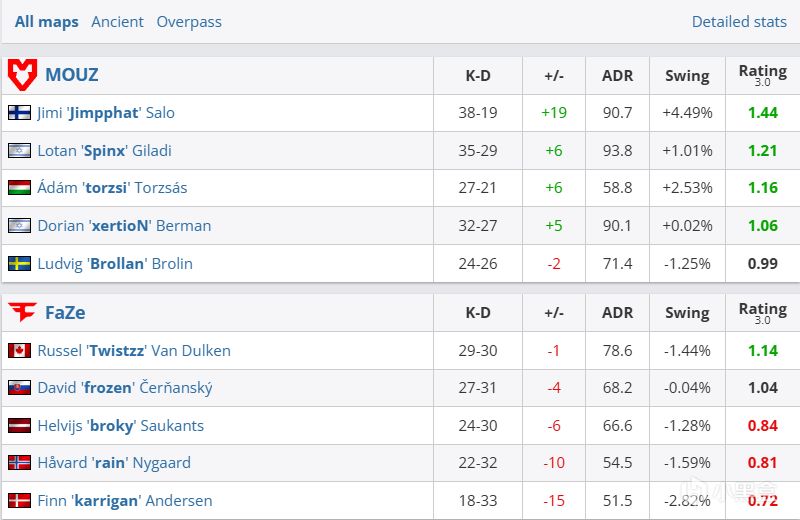This screenshot has width=800, height=520.
Task: Open the MOUZ team name link
Action: pos(71,75)
